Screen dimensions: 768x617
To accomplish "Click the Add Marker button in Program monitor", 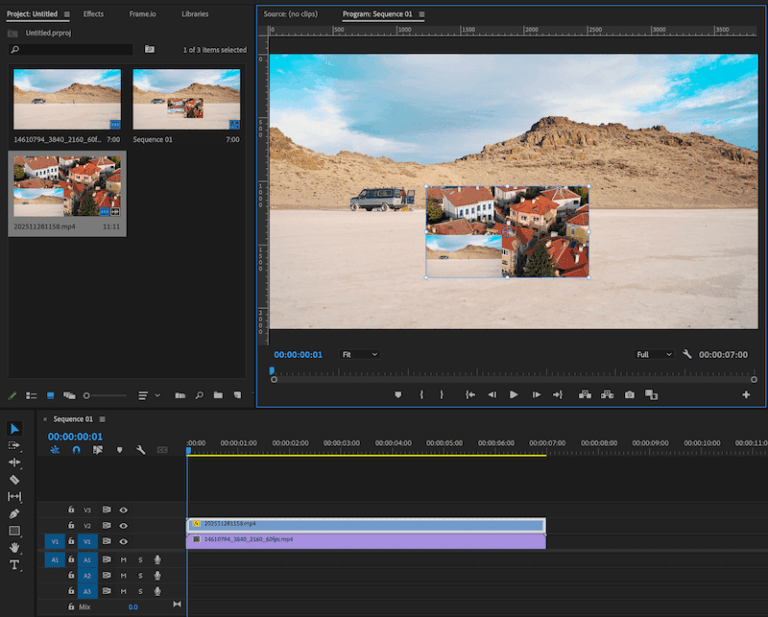I will coord(398,395).
